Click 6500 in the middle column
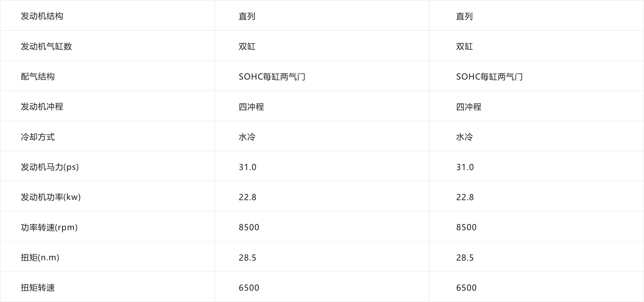The height and width of the screenshot is (302, 644). [249, 288]
